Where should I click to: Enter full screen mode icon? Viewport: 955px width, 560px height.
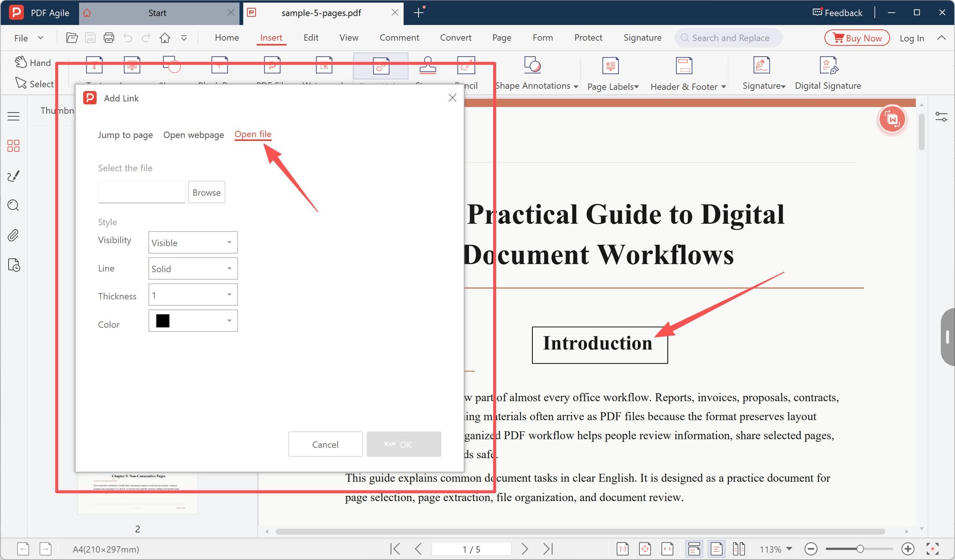933,549
